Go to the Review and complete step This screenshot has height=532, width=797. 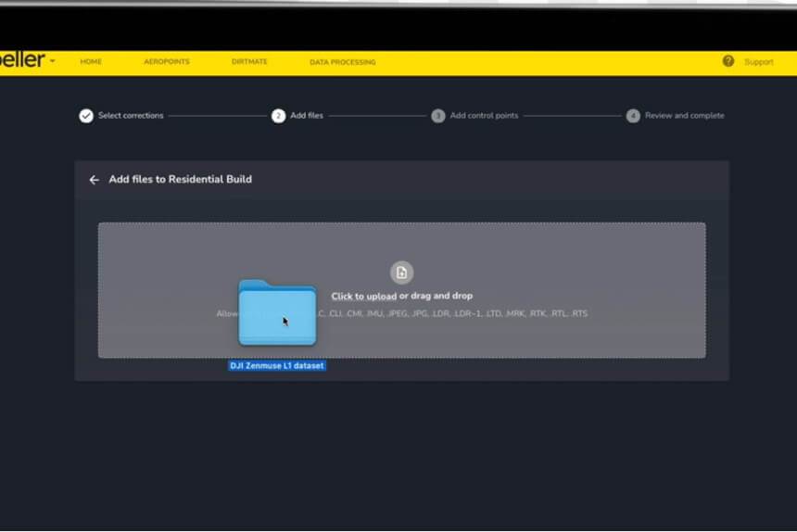[x=685, y=116]
